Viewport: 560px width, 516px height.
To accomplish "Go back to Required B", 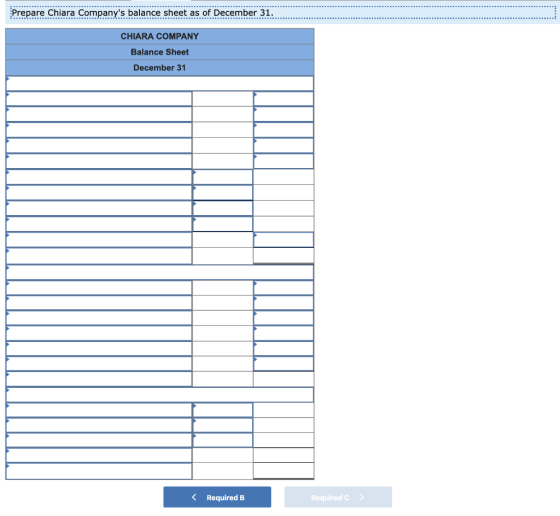I will pos(217,497).
